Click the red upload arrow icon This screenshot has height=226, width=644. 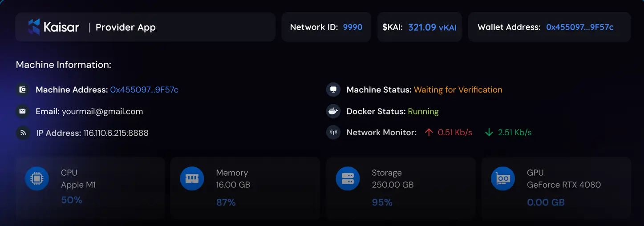point(429,133)
